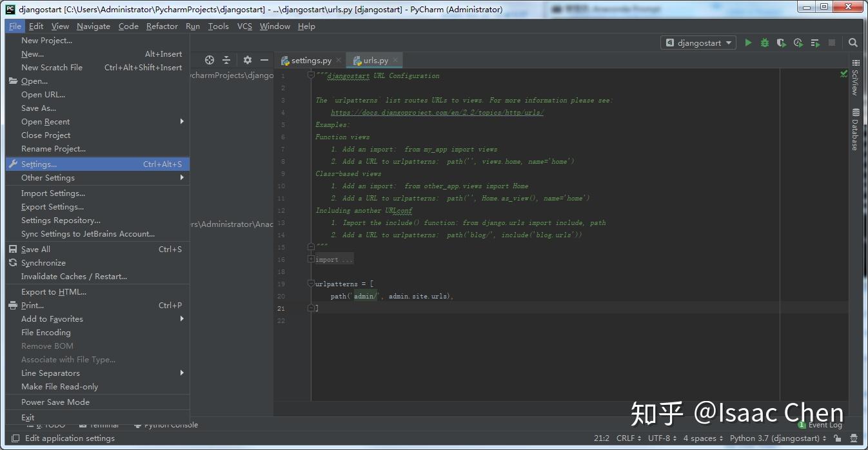Expand the Line Separators submenu
The height and width of the screenshot is (450, 868).
point(97,373)
